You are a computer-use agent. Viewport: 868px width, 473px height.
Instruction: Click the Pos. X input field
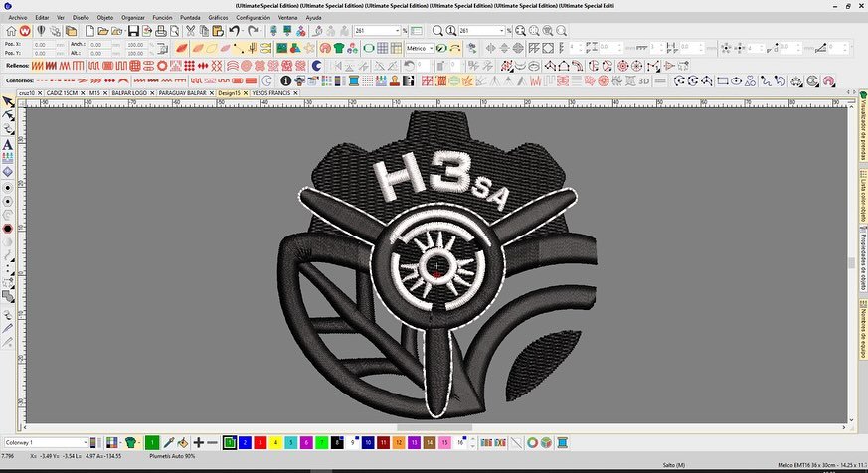pos(44,44)
